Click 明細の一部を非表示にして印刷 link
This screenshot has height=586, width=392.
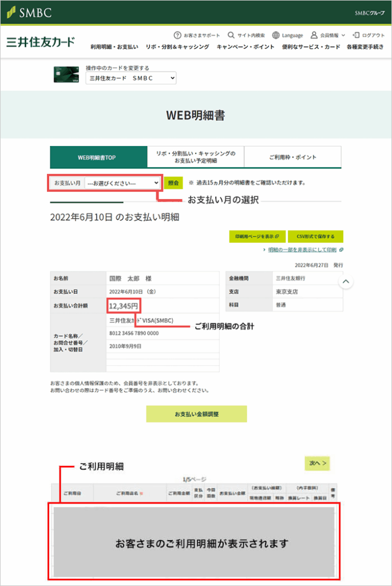click(302, 250)
